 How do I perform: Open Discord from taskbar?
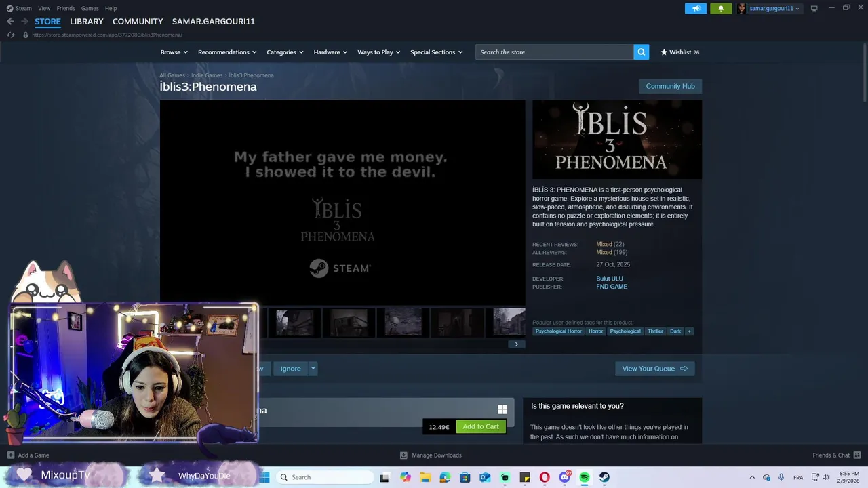564,477
